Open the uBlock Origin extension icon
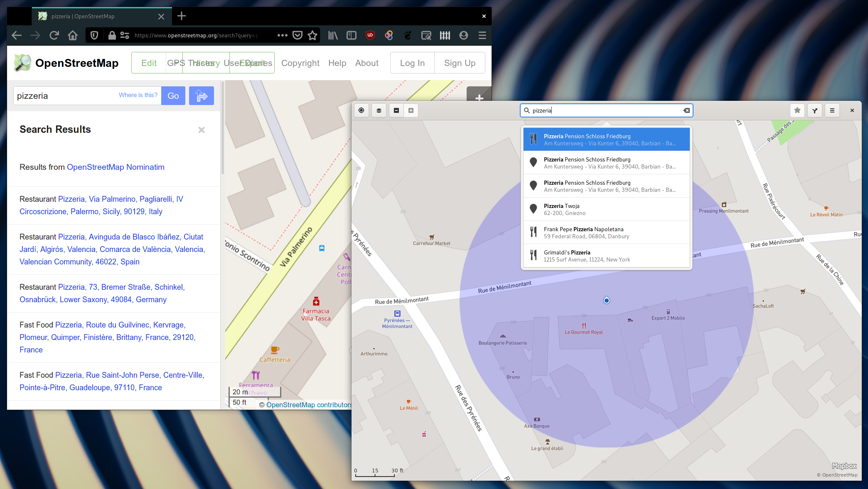The image size is (868, 489). click(x=370, y=35)
